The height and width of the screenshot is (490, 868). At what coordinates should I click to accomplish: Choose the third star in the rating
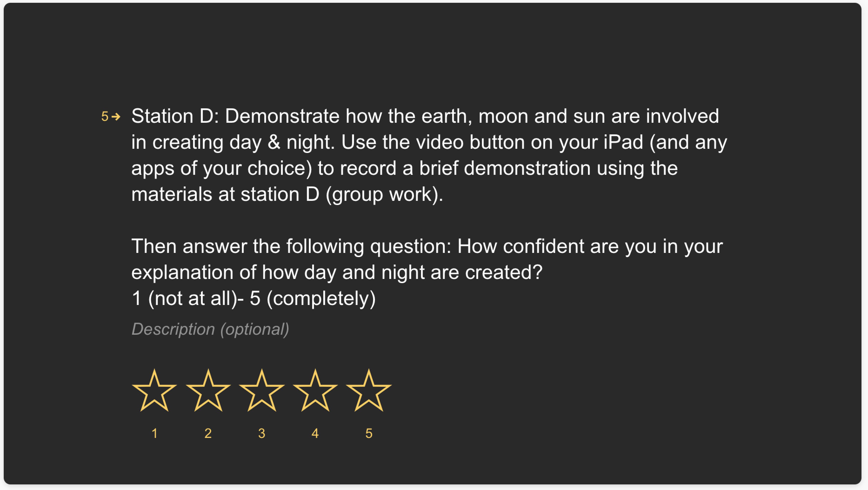click(x=261, y=391)
